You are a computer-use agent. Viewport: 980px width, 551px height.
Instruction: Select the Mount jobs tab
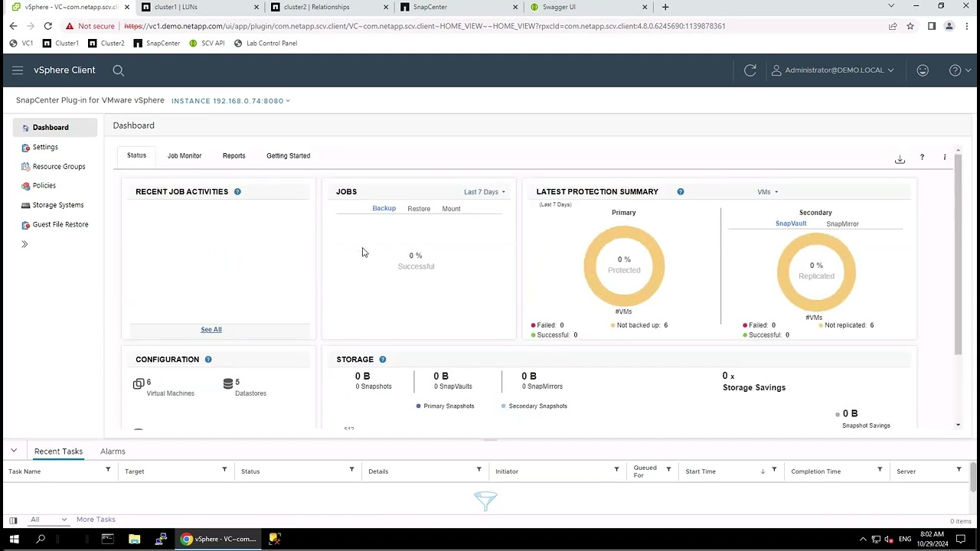point(451,208)
